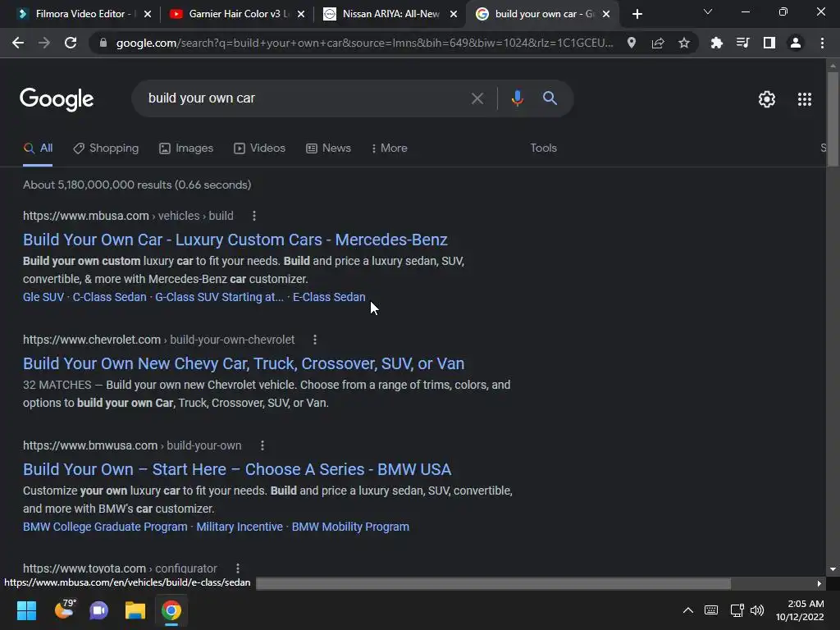Click the share page icon
The width and height of the screenshot is (840, 630).
[x=658, y=43]
